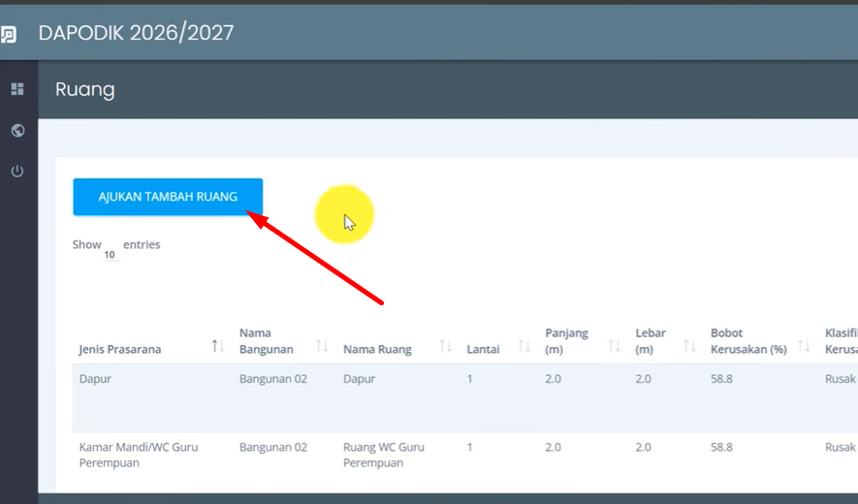858x504 pixels.
Task: Click the Lebar value 2.0 in WC Guru row
Action: 643,447
